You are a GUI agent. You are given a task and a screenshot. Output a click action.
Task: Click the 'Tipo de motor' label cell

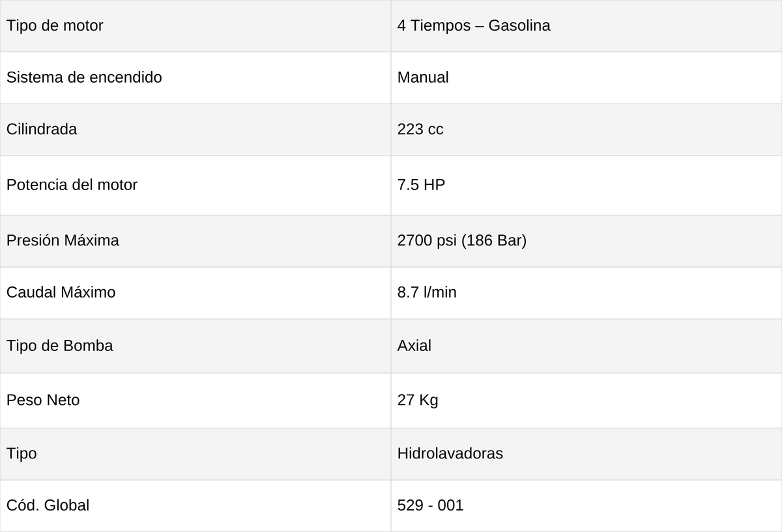tap(195, 26)
